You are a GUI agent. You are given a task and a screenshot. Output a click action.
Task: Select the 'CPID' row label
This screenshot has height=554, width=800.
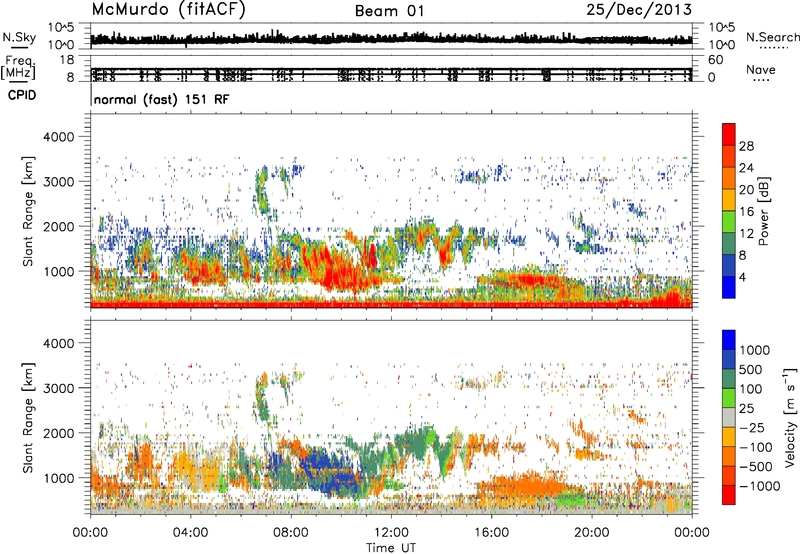[x=22, y=95]
